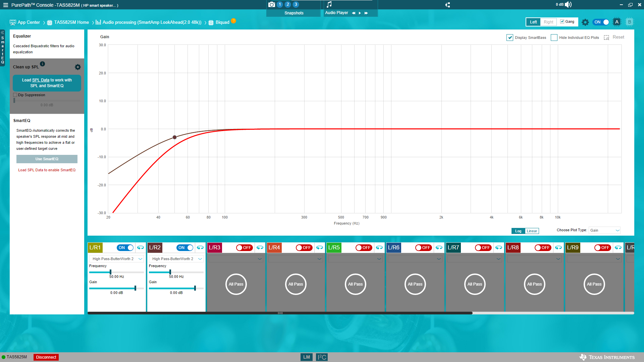Image resolution: width=644 pixels, height=362 pixels.
Task: Open global settings gear near Gang
Action: pos(585,22)
